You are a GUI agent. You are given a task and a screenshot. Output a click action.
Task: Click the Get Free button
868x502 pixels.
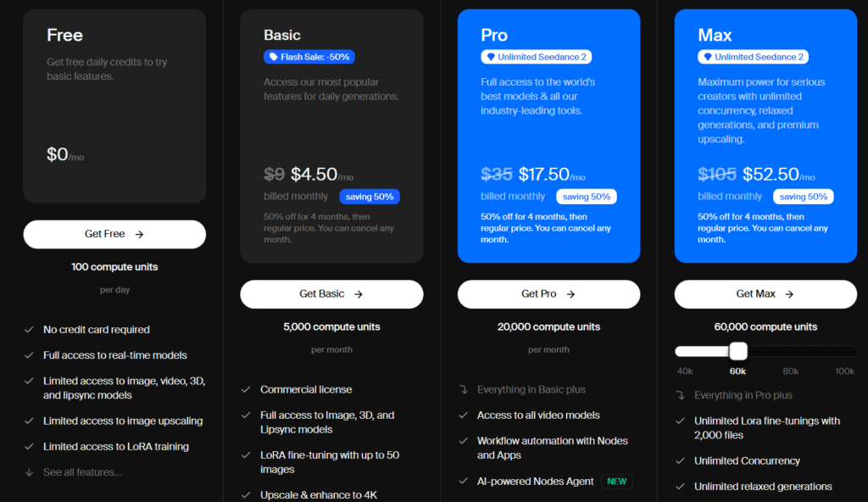click(x=114, y=234)
